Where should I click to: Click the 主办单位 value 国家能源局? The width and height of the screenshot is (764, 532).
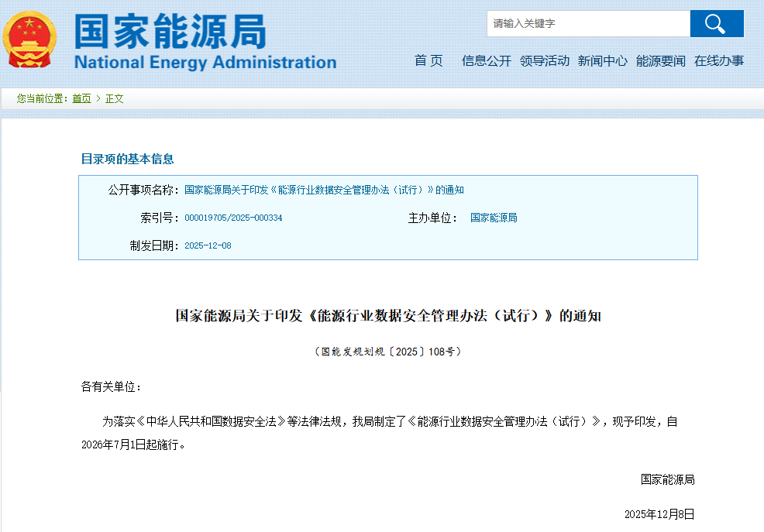coord(494,218)
